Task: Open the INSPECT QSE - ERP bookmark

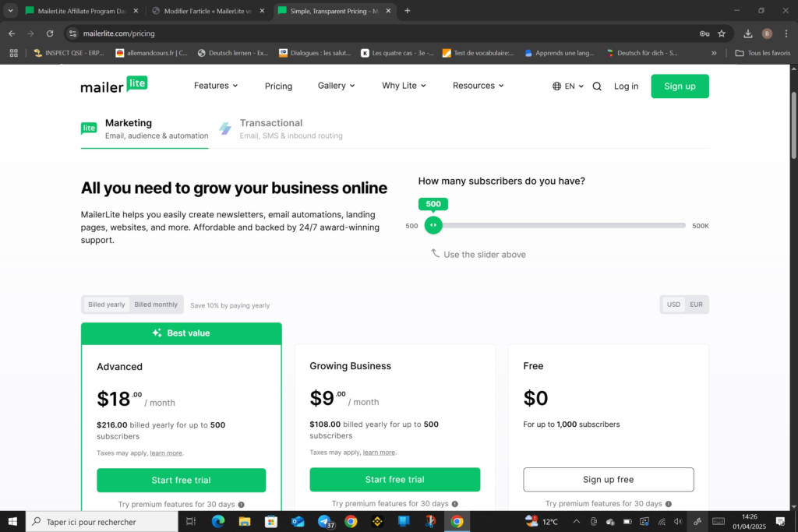Action: (69, 53)
